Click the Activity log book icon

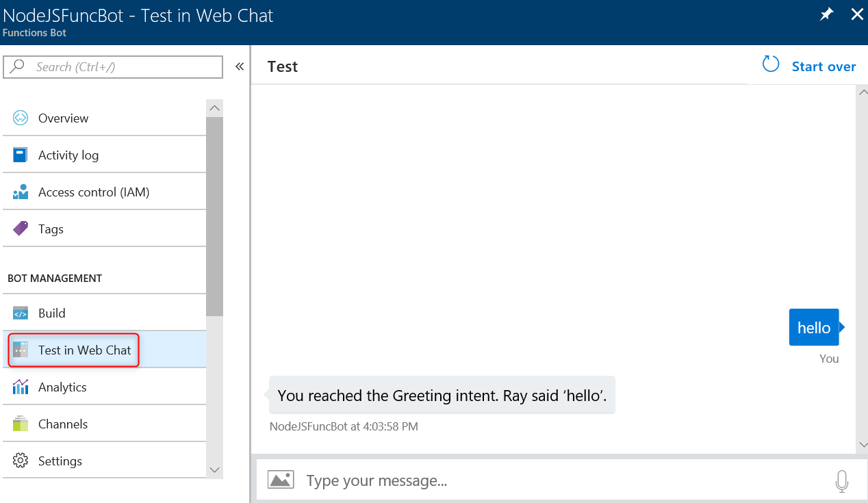coord(21,155)
